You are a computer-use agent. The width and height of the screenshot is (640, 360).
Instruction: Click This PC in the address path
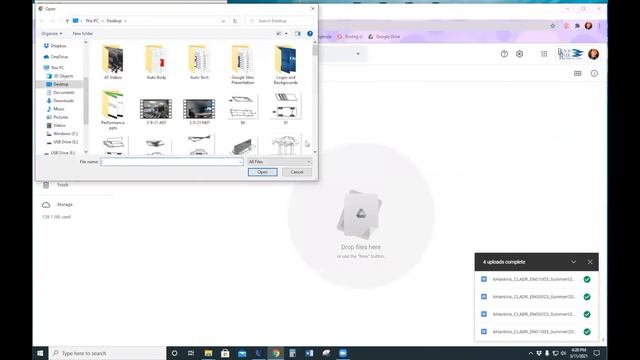coord(92,21)
